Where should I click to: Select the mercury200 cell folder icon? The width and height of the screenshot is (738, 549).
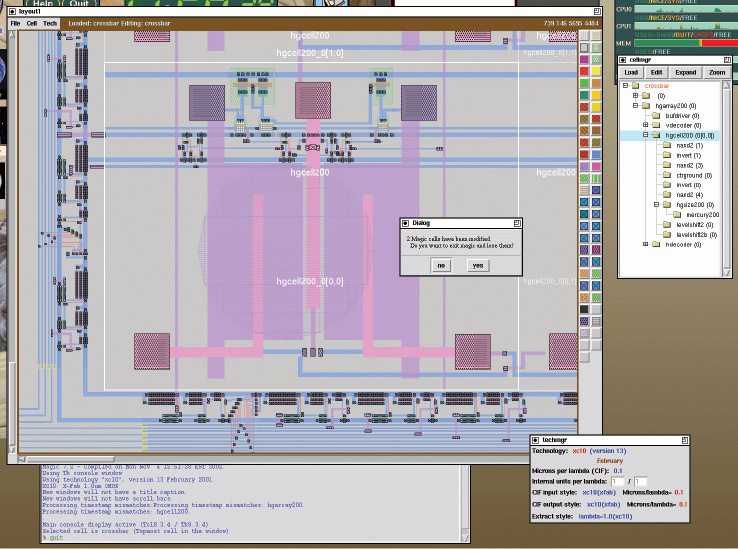(x=677, y=214)
